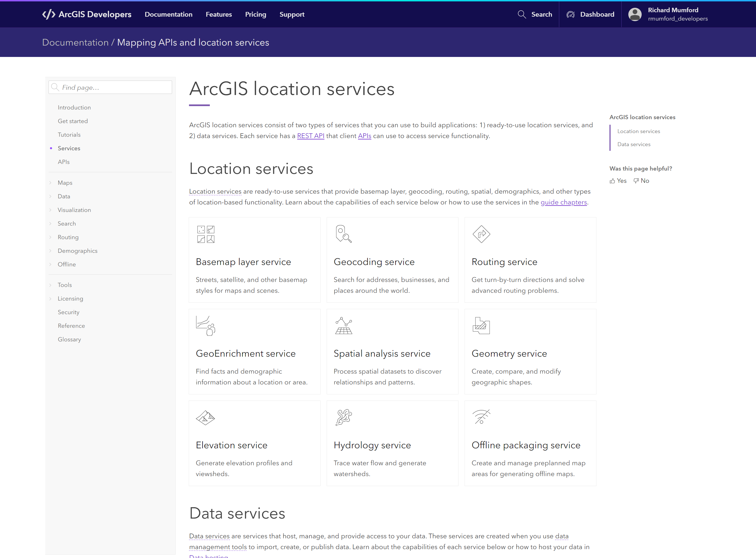Open the user avatar profile icon
Image resolution: width=756 pixels, height=558 pixels.
point(635,14)
